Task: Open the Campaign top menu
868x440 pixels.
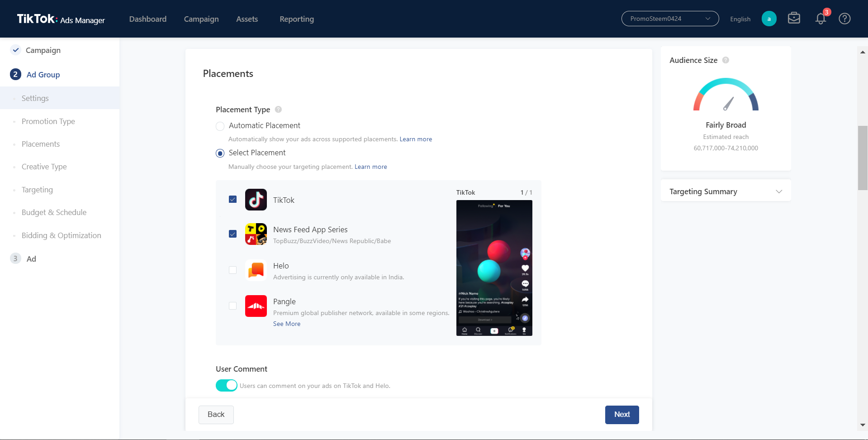Action: click(x=201, y=19)
